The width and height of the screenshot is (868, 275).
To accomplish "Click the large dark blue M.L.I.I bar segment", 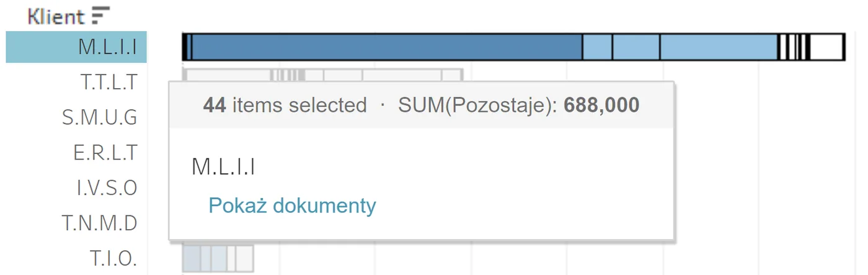I will 387,47.
